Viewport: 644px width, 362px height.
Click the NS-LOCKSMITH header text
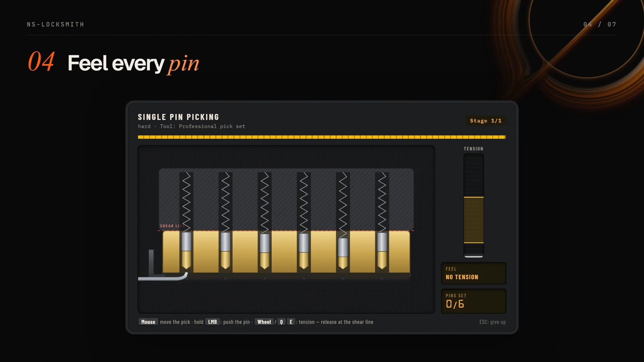[x=56, y=24]
